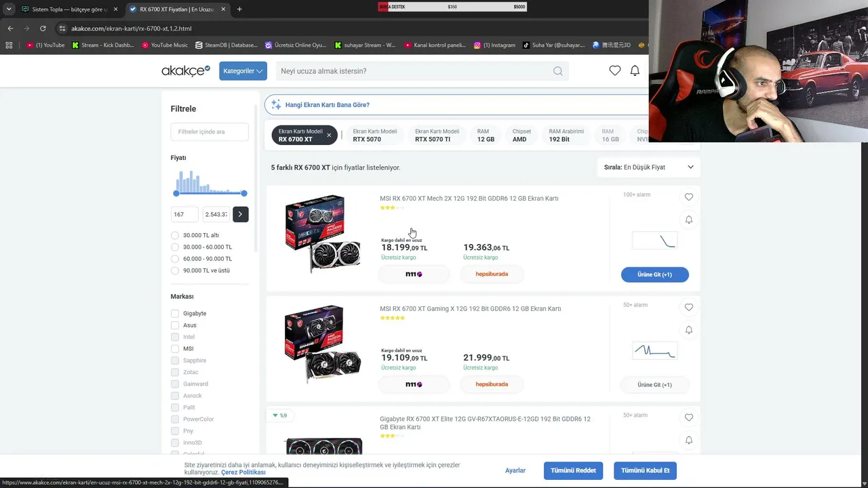868x488 pixels.
Task: Open the Suha Yar TikTok bookmark
Action: click(553, 45)
